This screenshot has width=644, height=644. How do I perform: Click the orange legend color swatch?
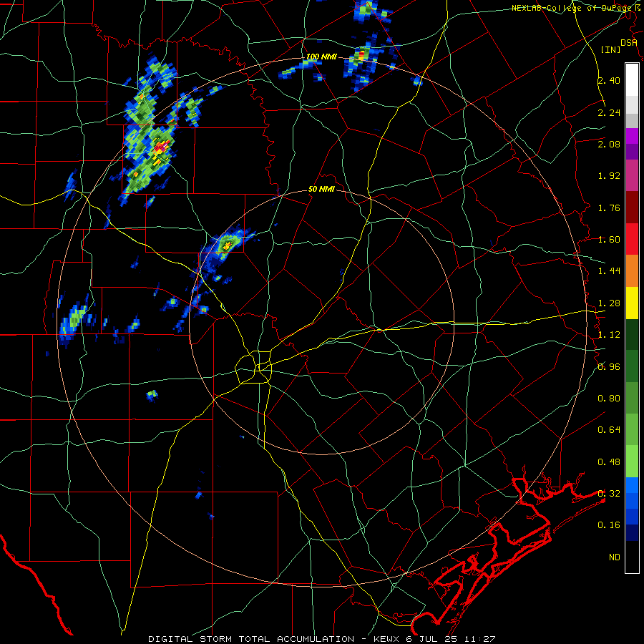tap(632, 271)
